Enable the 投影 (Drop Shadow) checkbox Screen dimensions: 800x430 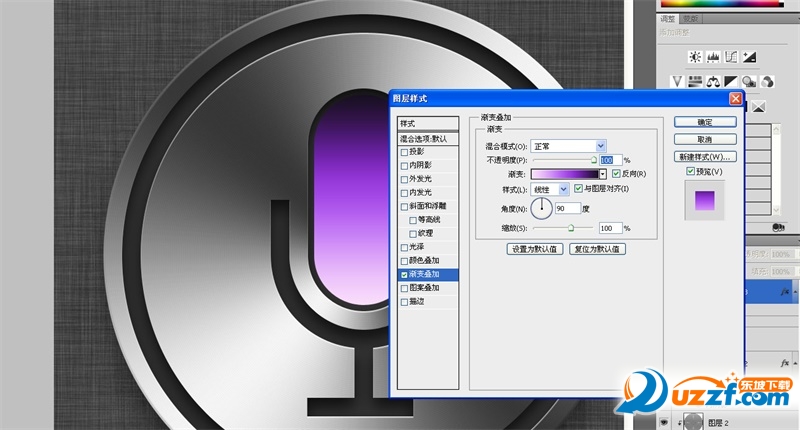(x=404, y=153)
